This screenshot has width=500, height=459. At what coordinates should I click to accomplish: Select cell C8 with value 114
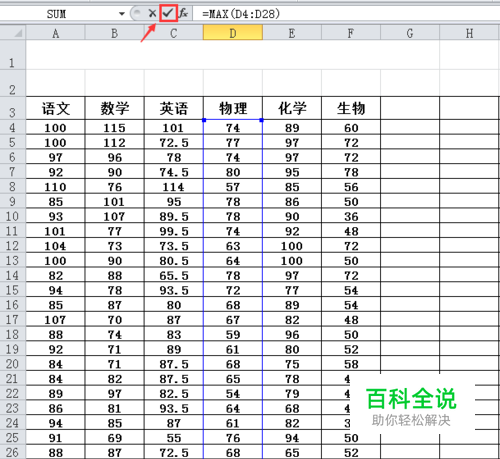click(174, 186)
